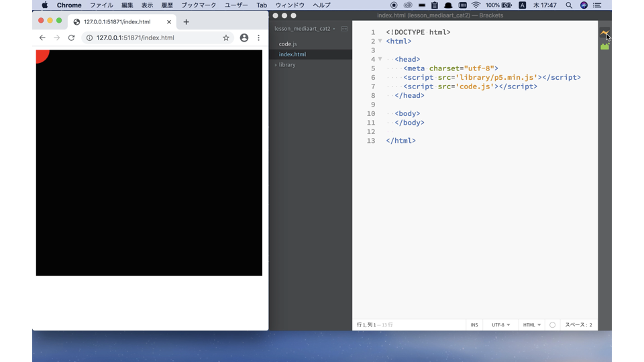Click the black canvas in Chrome page
The image size is (644, 362).
pyautogui.click(x=149, y=163)
